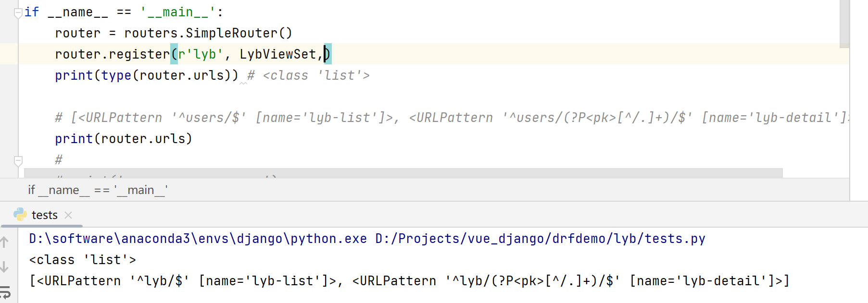Open the python.exe path link in console

pyautogui.click(x=198, y=239)
